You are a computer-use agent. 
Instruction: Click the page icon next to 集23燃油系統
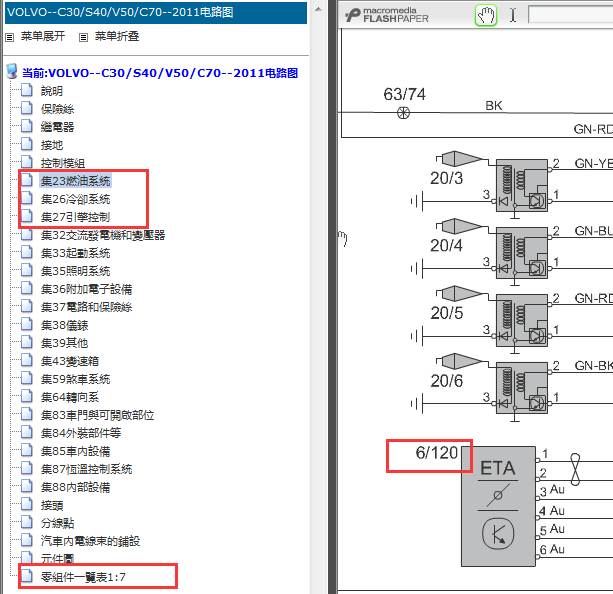pos(27,180)
